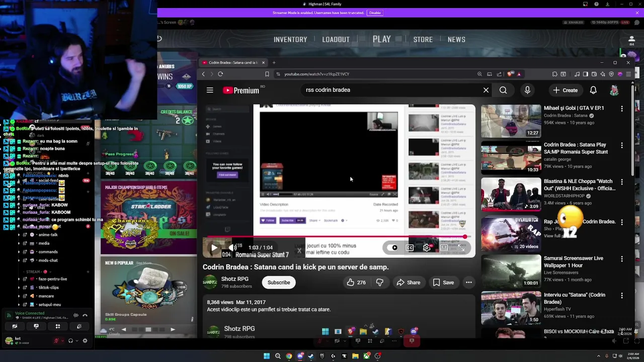Switch the player to theater mode
The height and width of the screenshot is (362, 644).
[x=444, y=247]
